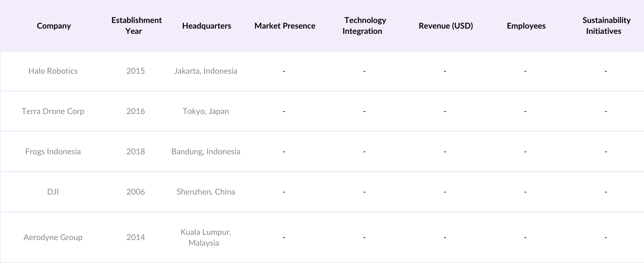Click the Halo Robotics company cell

click(x=53, y=71)
